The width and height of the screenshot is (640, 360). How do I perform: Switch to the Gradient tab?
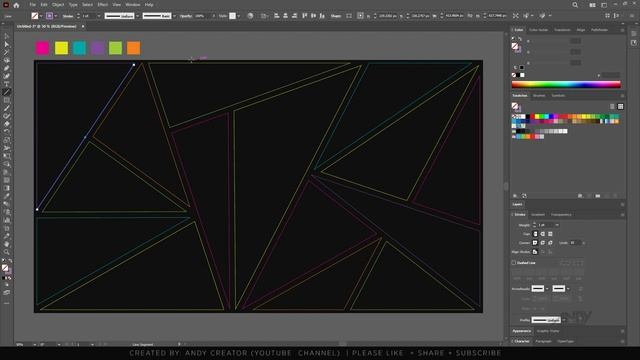pos(538,215)
